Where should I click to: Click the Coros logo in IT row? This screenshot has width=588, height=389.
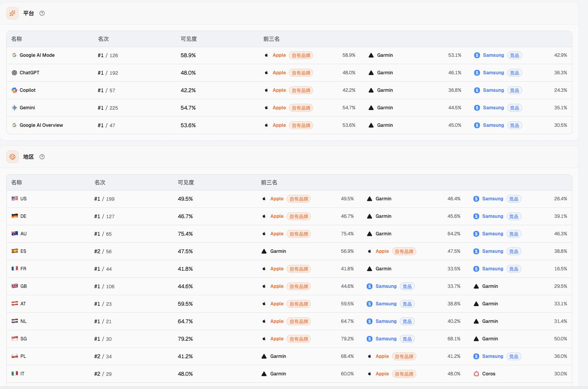point(476,374)
